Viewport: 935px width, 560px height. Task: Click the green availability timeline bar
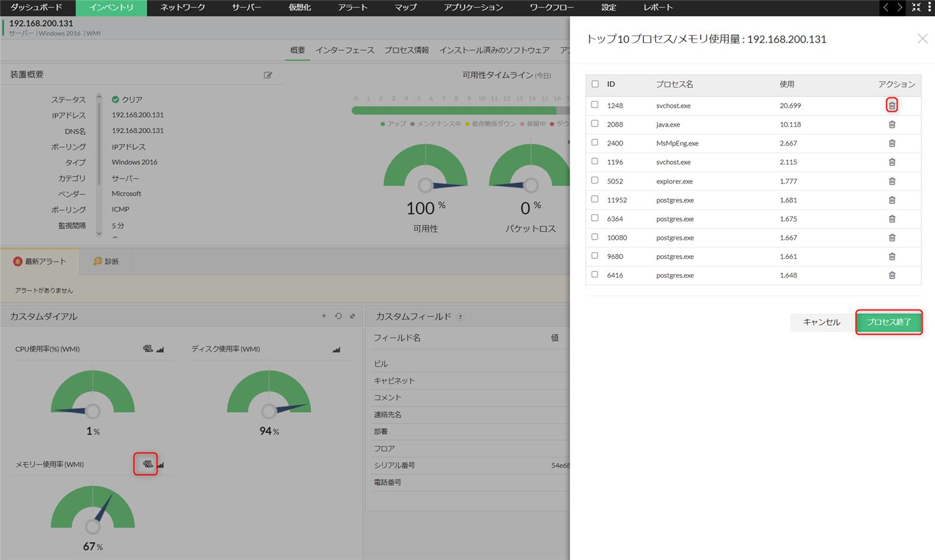453,111
